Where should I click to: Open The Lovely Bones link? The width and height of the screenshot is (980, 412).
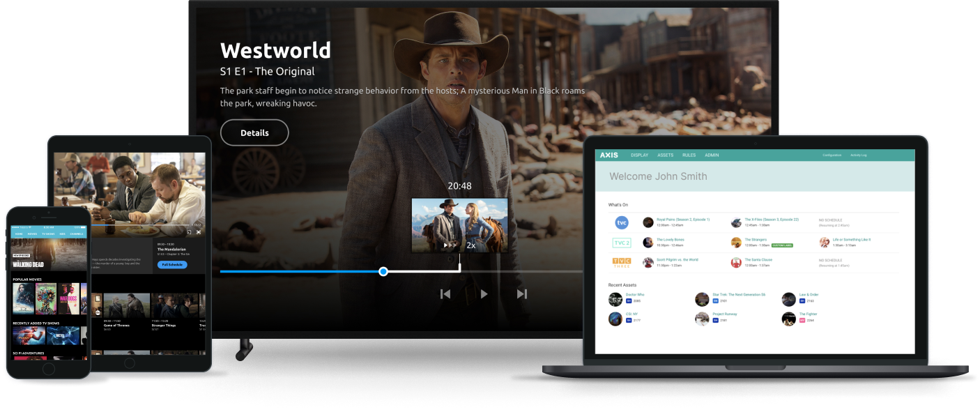click(671, 239)
